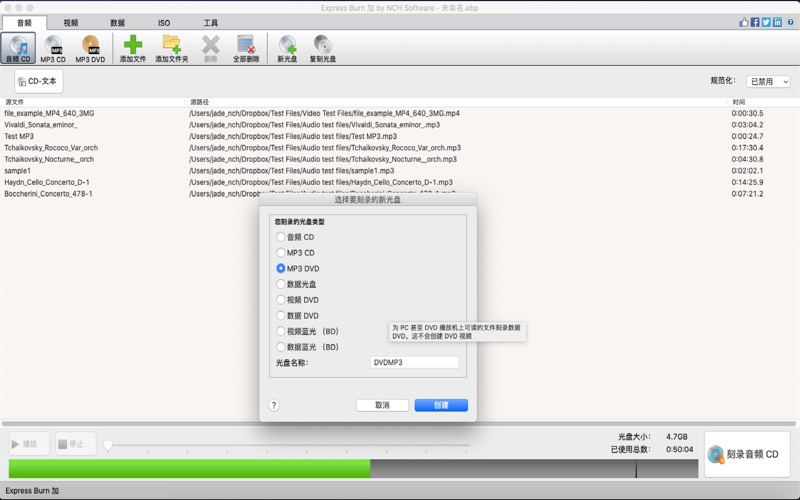Click the 全部删除 toolbar icon
Image resolution: width=800 pixels, height=500 pixels.
click(x=245, y=46)
